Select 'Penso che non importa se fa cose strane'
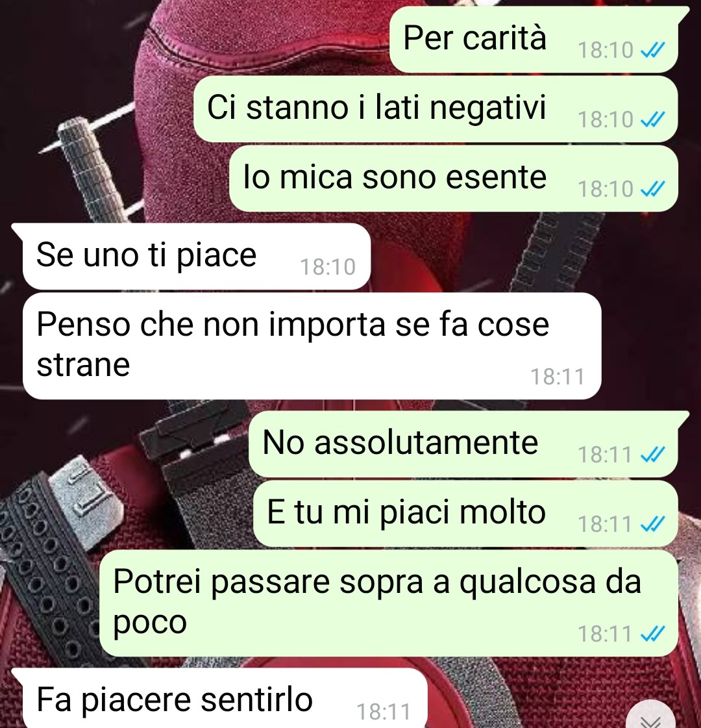 tap(312, 346)
